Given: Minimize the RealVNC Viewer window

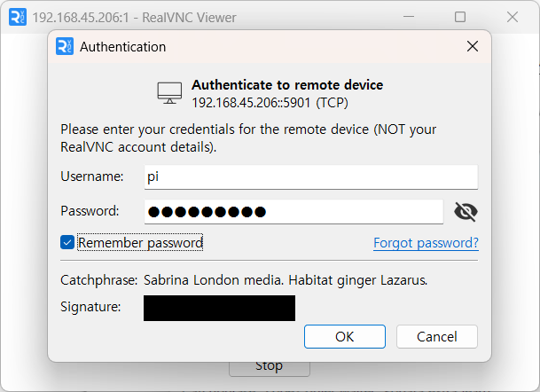Looking at the screenshot, I should coord(409,17).
